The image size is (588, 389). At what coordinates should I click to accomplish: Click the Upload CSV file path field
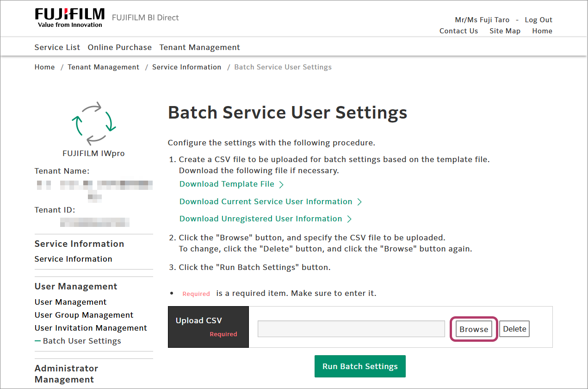(351, 329)
